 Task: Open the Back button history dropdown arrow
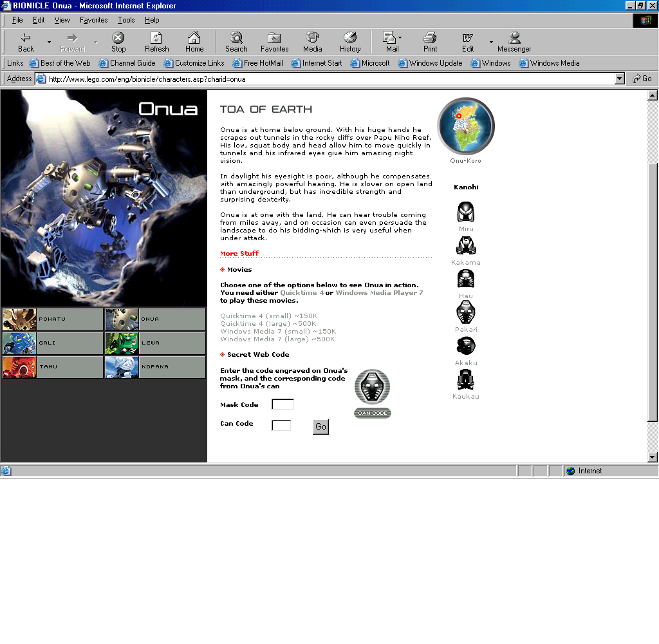[49, 42]
